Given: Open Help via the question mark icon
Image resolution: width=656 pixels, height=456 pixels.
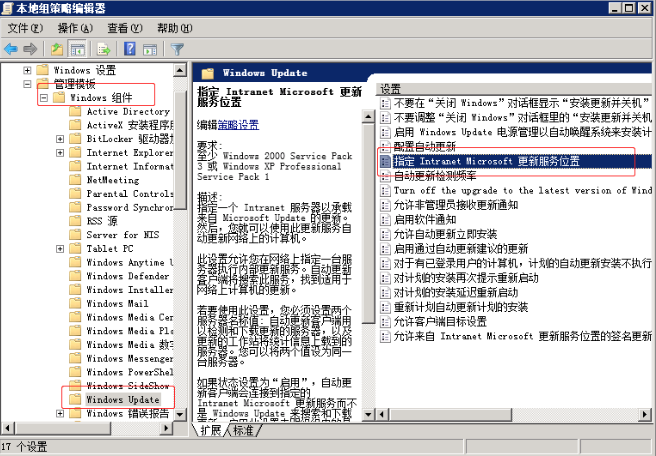Looking at the screenshot, I should tap(129, 48).
